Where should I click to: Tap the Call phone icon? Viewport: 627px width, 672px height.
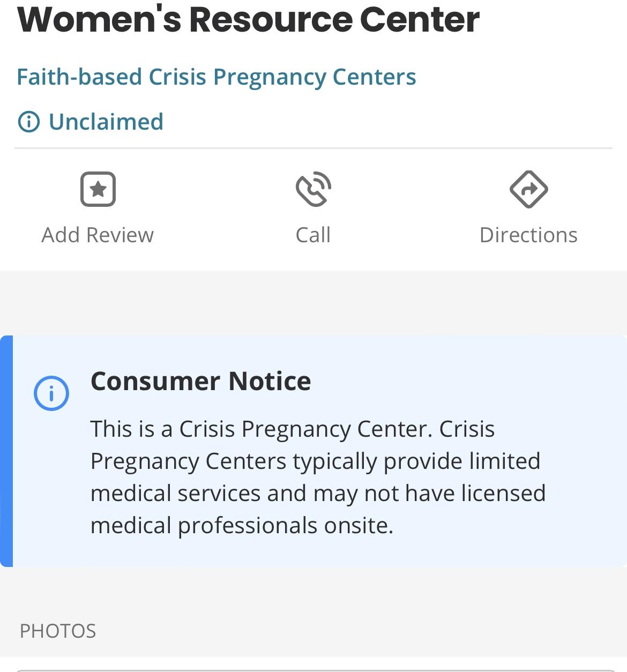[313, 189]
